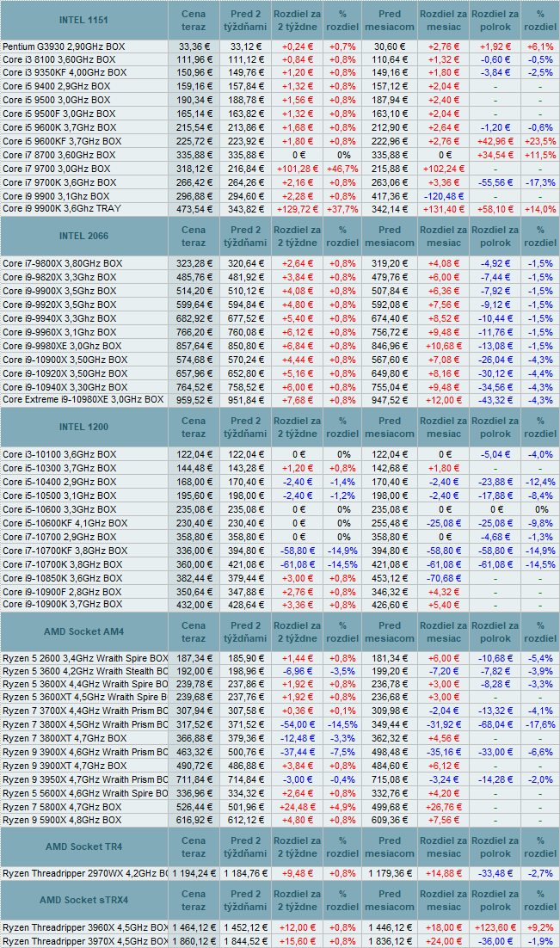Click the Core i3-10100 3,6GHz BOX name

click(59, 455)
